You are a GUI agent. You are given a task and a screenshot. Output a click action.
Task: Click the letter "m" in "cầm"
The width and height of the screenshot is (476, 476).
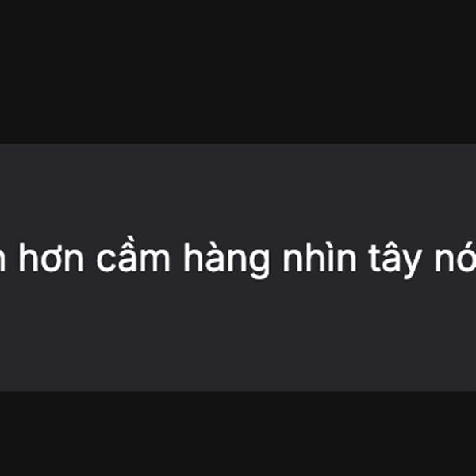(x=154, y=261)
